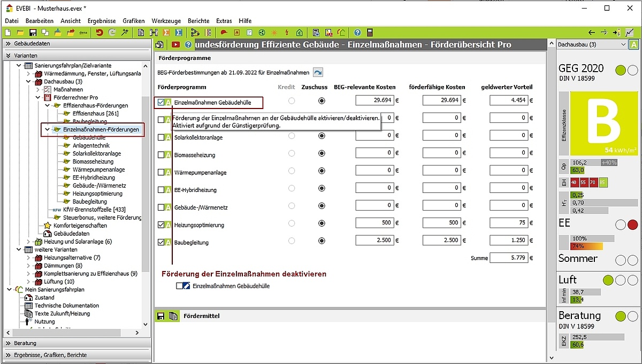The image size is (642, 364).
Task: Save project with the floppy disk icon
Action: 33,33
